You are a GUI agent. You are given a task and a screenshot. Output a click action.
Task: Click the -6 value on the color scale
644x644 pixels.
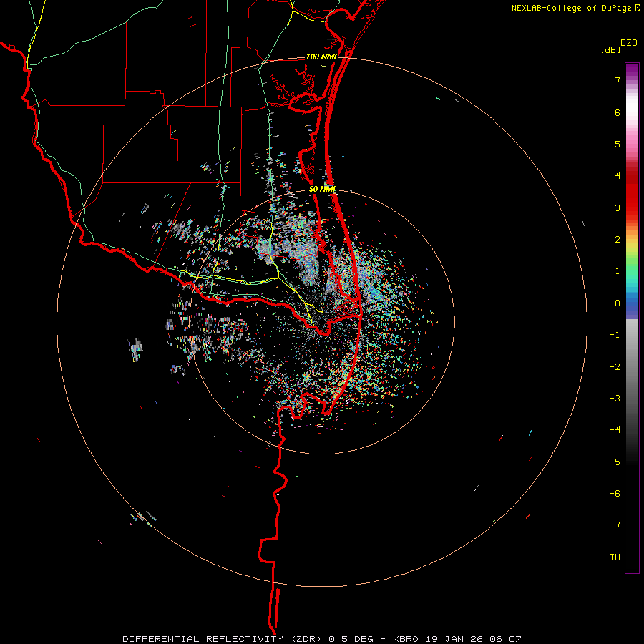click(x=615, y=494)
